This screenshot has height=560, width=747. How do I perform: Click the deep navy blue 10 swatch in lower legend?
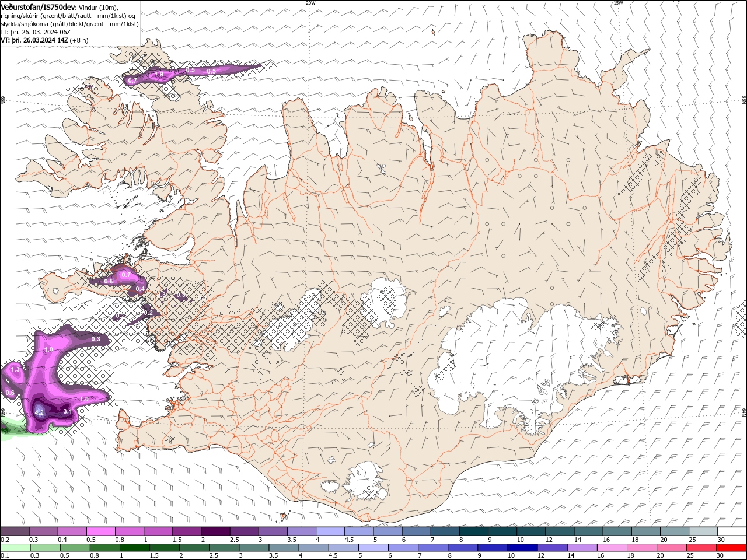[x=522, y=548]
